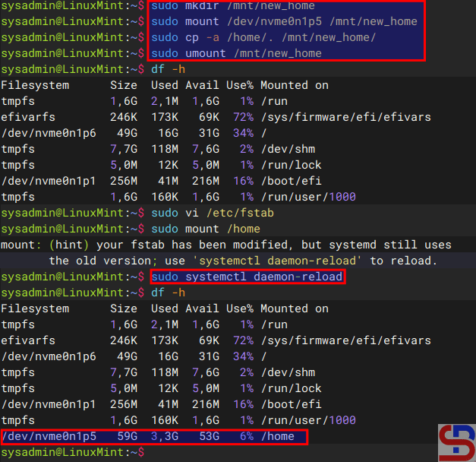This screenshot has height=462, width=476.
Task: Click the 59G size value
Action: tap(126, 436)
